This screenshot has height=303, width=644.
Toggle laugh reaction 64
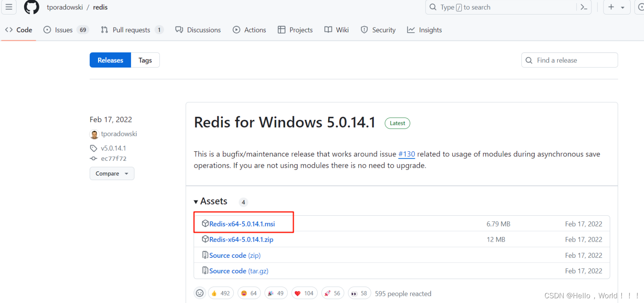249,293
